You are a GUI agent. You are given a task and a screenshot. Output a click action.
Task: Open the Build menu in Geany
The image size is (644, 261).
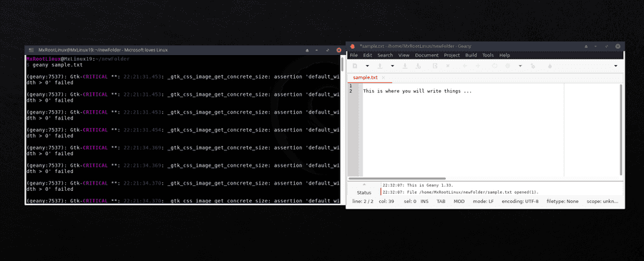point(471,55)
